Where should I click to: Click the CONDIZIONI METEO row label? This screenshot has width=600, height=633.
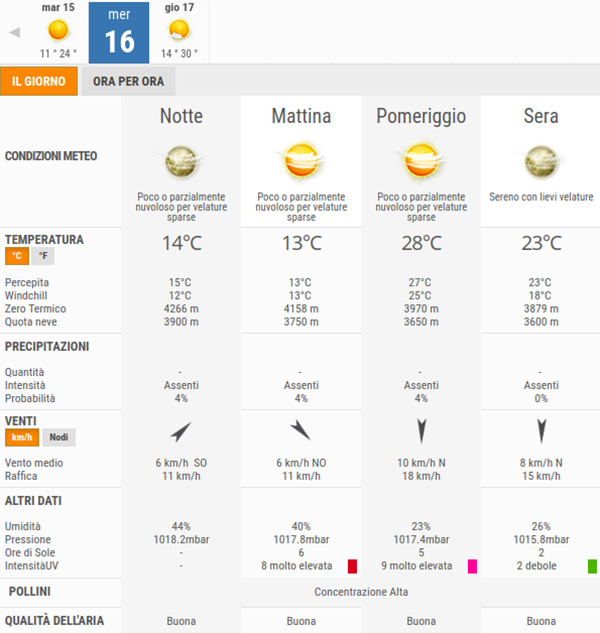tap(51, 156)
